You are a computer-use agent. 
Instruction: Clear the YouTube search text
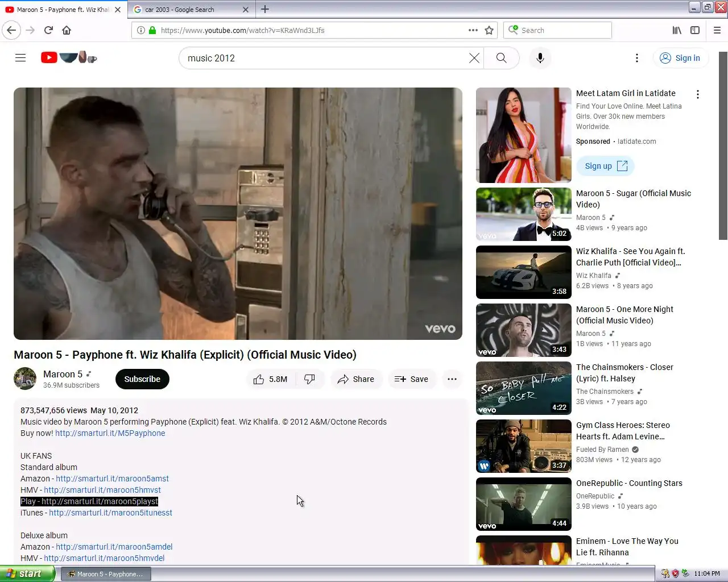point(474,58)
